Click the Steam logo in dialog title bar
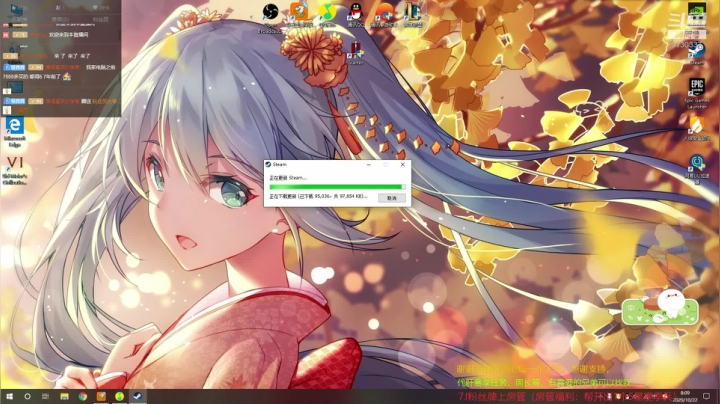Image resolution: width=720 pixels, height=404 pixels. (x=268, y=164)
